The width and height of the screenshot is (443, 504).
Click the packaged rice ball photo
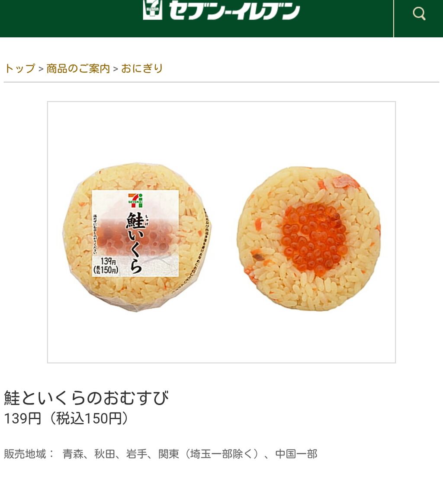coord(137,237)
